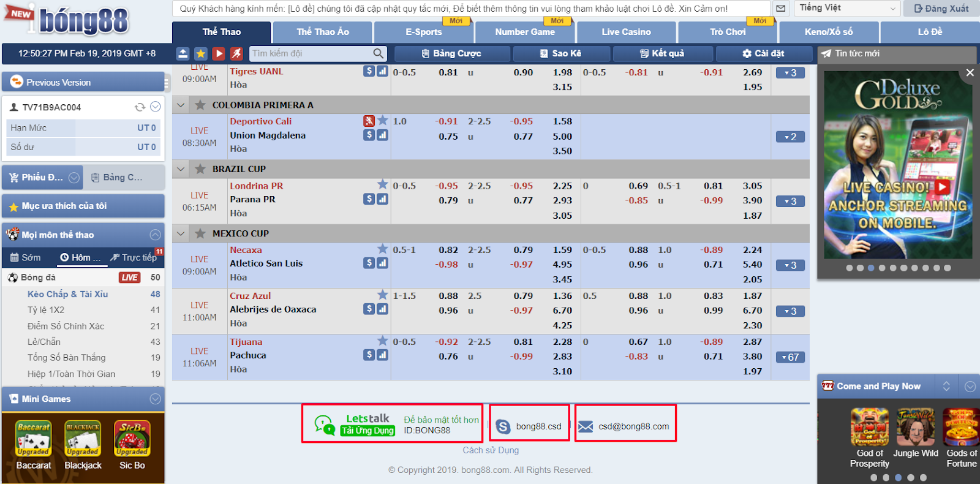
Task: Click the magnifier icon in the team search box
Action: click(379, 53)
